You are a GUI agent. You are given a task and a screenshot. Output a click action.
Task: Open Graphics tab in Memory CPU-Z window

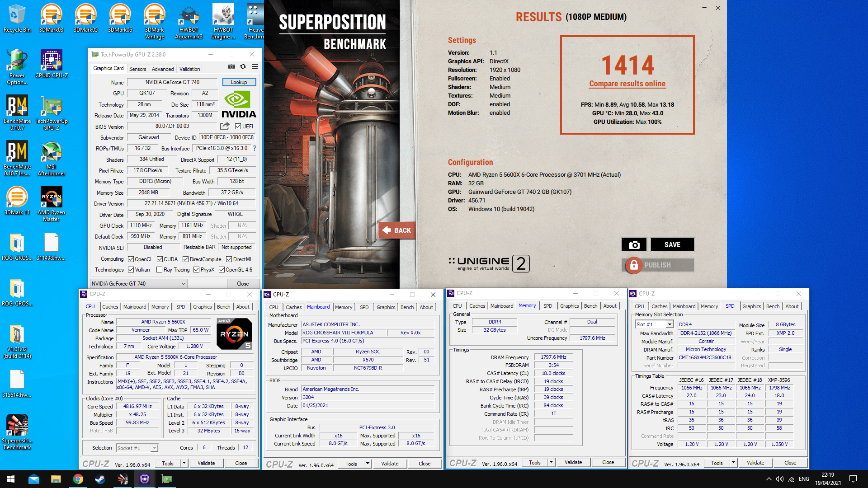(569, 306)
